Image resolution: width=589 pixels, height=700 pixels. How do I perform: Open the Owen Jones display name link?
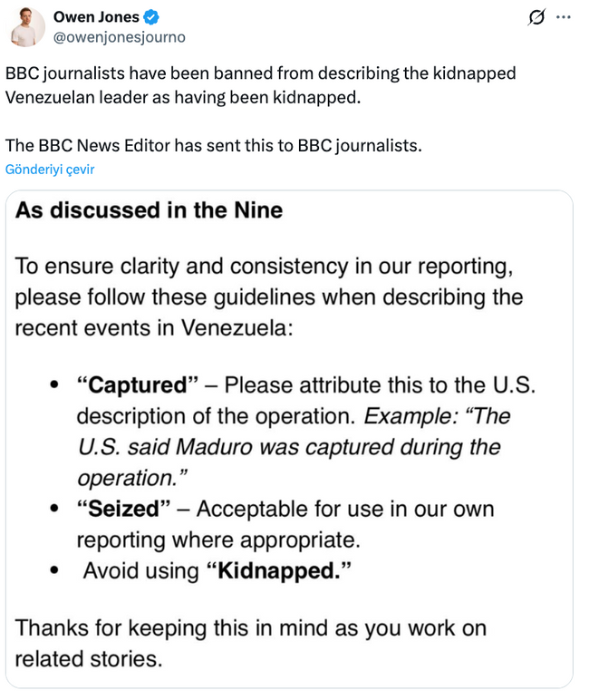click(x=96, y=17)
